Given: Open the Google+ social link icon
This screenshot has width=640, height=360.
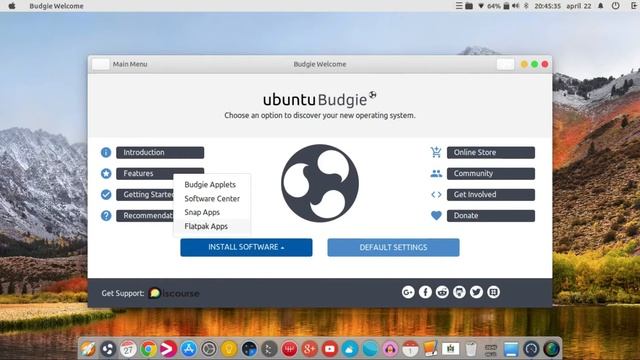Looking at the screenshot, I should click(408, 292).
